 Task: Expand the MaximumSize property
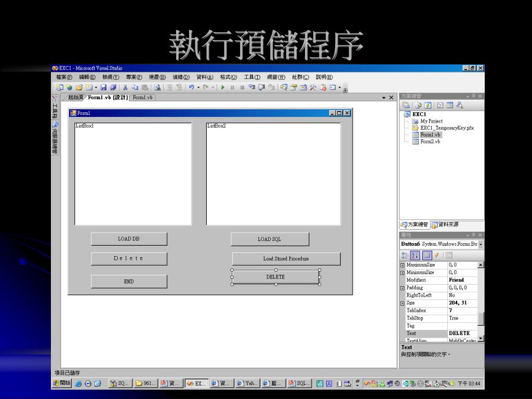[x=403, y=265]
